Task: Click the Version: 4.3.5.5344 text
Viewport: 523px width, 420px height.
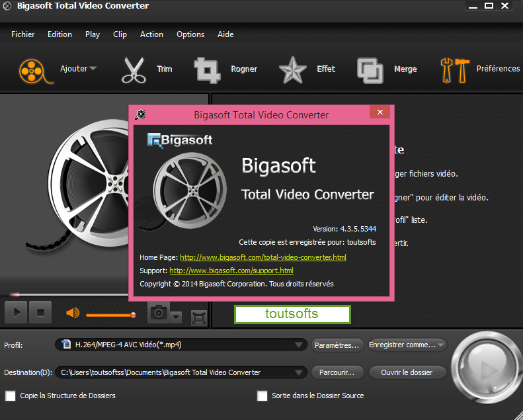Action: (x=344, y=229)
